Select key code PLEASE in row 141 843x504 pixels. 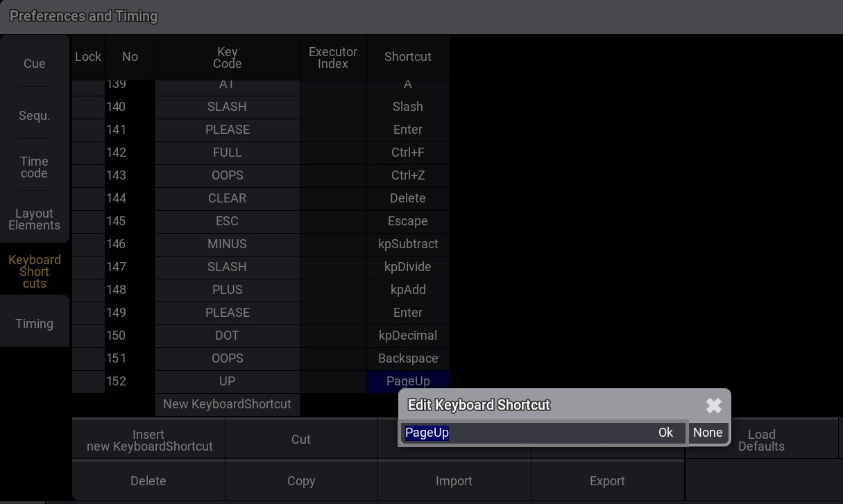coord(228,130)
